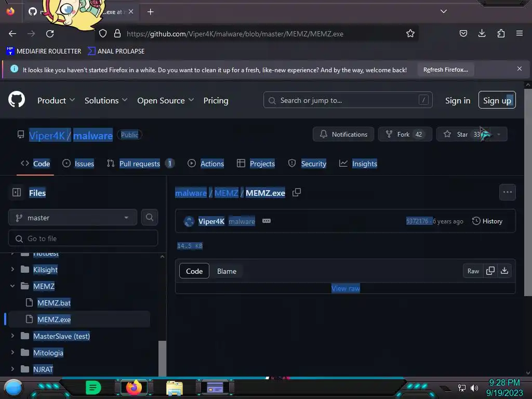Download the raw MEMZ.exe file

click(504, 271)
